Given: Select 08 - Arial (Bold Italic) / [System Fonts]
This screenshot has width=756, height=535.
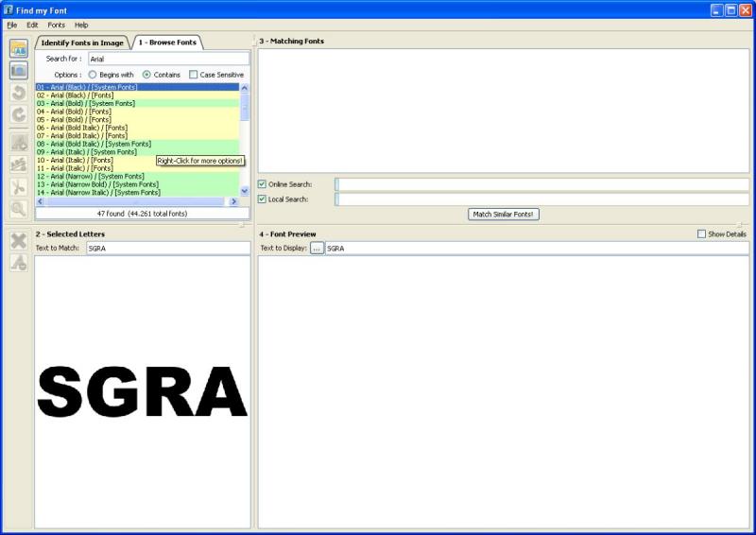Looking at the screenshot, I should coord(137,145).
